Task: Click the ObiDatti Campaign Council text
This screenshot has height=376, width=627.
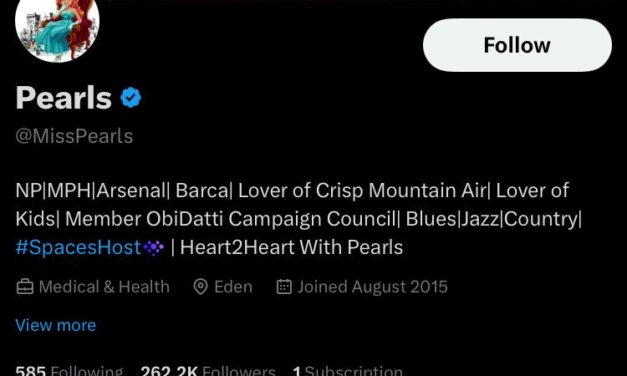Action: point(270,219)
